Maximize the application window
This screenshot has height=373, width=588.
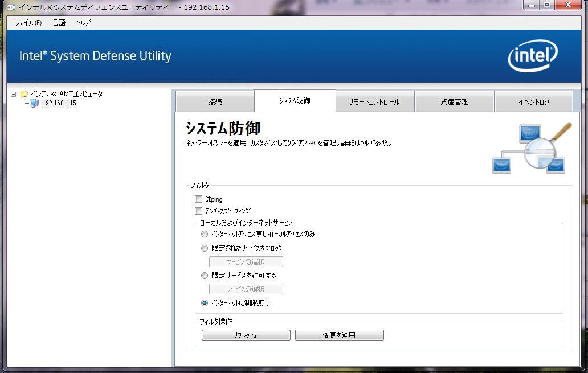coord(547,5)
